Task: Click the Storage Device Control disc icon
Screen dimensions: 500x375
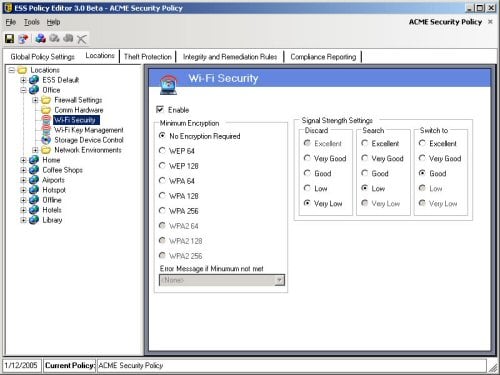Action: click(x=46, y=140)
